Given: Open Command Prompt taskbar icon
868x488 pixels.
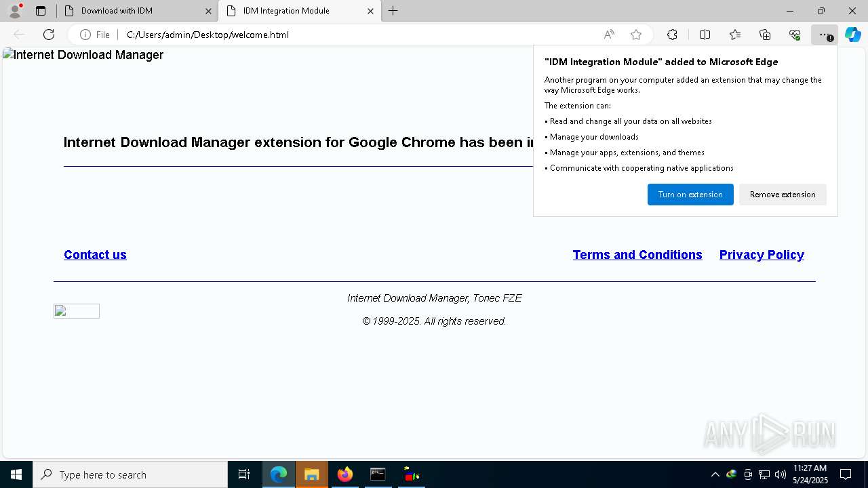Looking at the screenshot, I should (x=378, y=474).
